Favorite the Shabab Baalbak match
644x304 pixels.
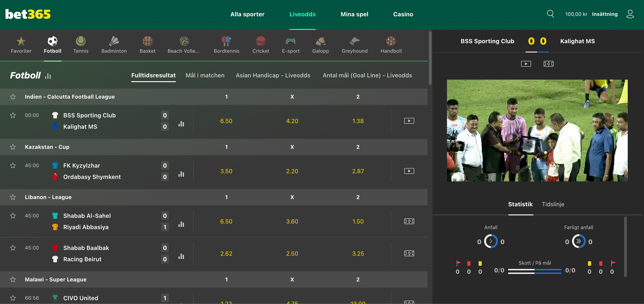(13, 248)
